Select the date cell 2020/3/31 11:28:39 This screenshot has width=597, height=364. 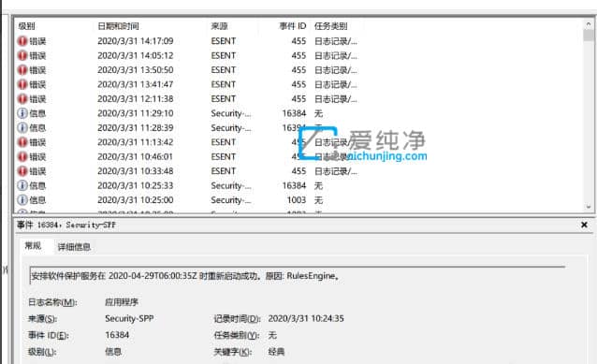(136, 127)
